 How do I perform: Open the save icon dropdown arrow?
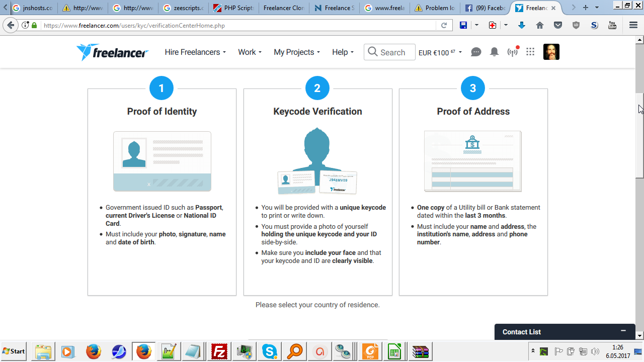point(476,25)
